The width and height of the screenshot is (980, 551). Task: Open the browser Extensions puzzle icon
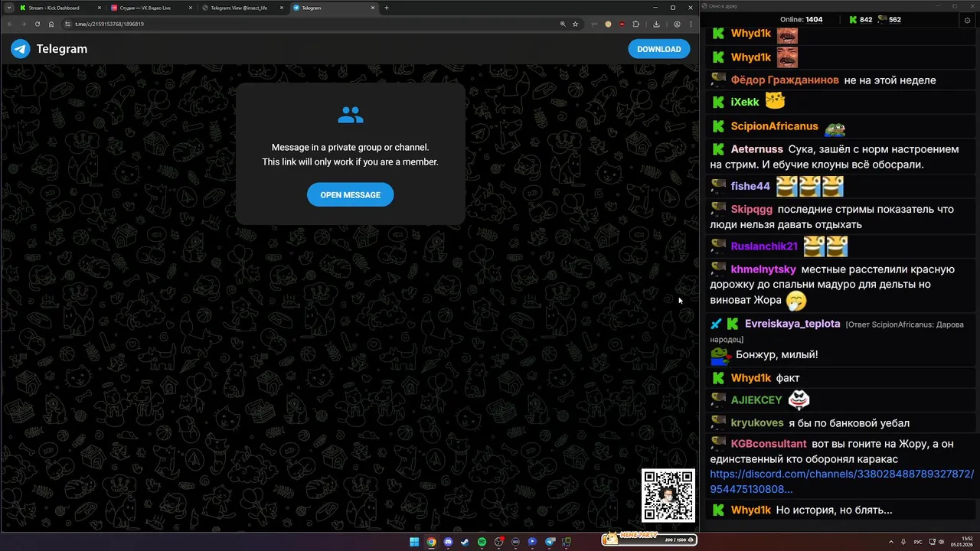pos(635,24)
